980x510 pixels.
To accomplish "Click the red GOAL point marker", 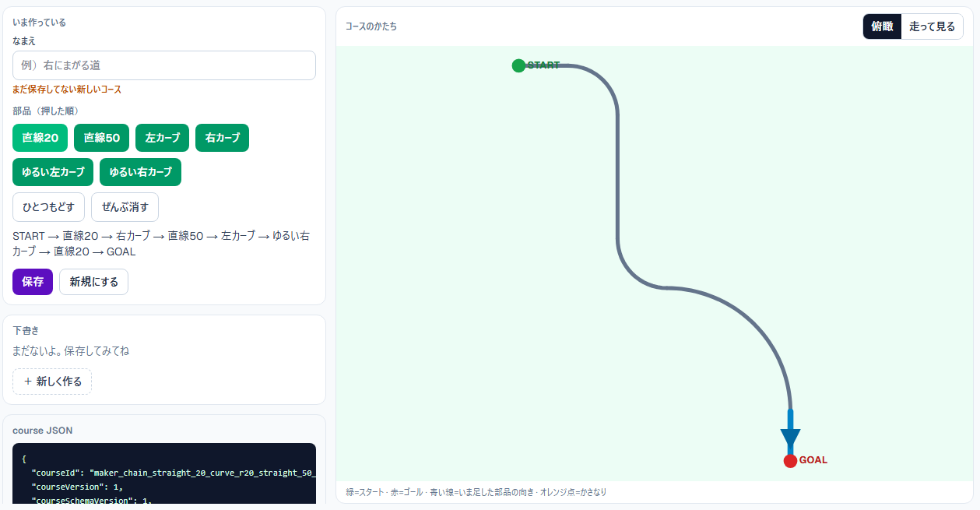I will pyautogui.click(x=790, y=461).
